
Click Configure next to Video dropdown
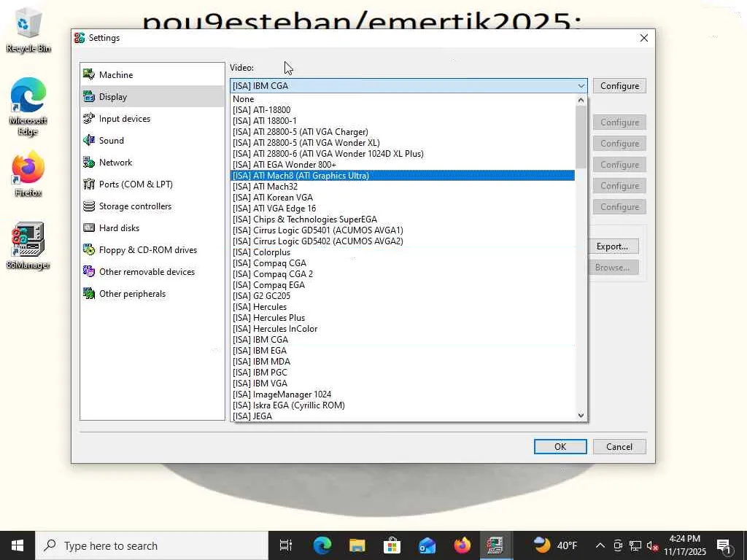tap(619, 86)
